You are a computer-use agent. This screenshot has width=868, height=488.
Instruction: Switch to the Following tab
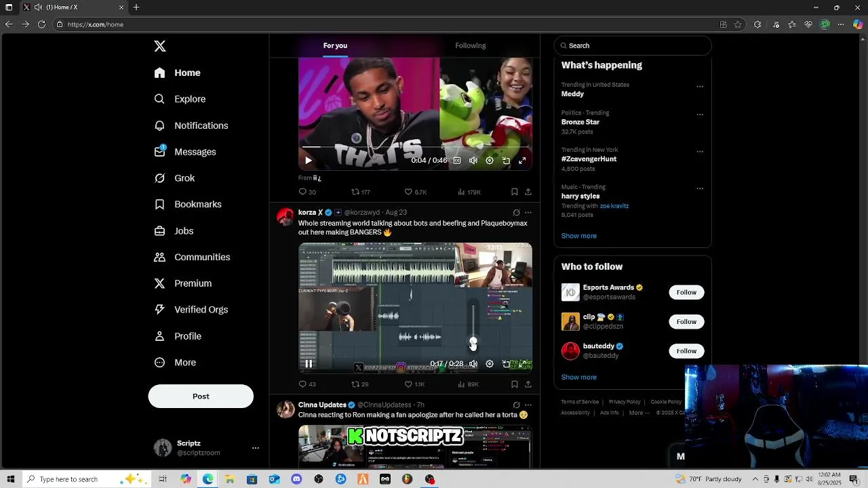[x=470, y=45]
